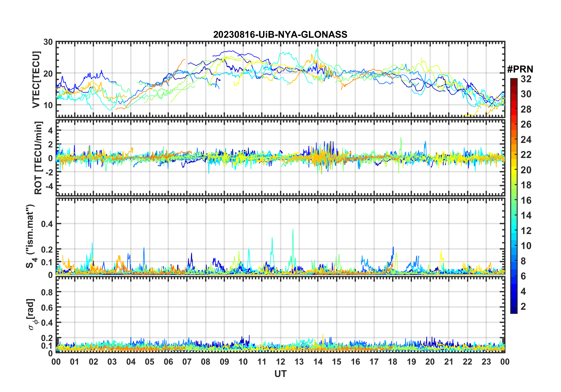Click colorbar tick label 16
The height and width of the screenshot is (392, 561).
pos(526,200)
